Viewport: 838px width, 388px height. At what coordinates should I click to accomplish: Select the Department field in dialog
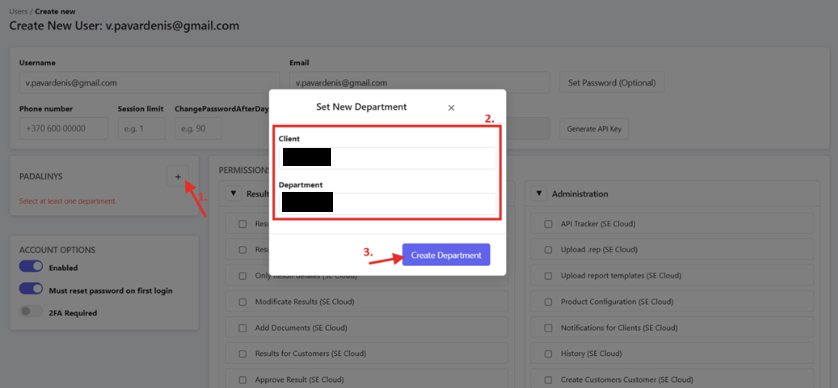coord(387,203)
